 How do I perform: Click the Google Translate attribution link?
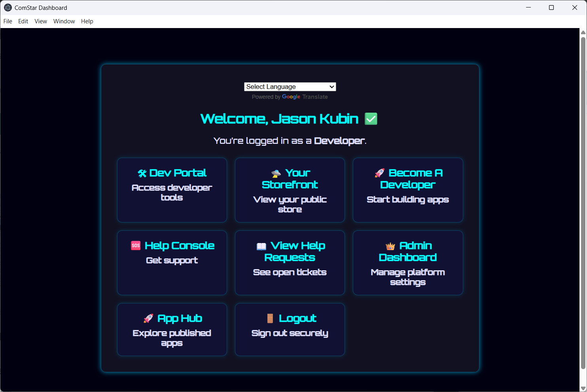click(305, 97)
